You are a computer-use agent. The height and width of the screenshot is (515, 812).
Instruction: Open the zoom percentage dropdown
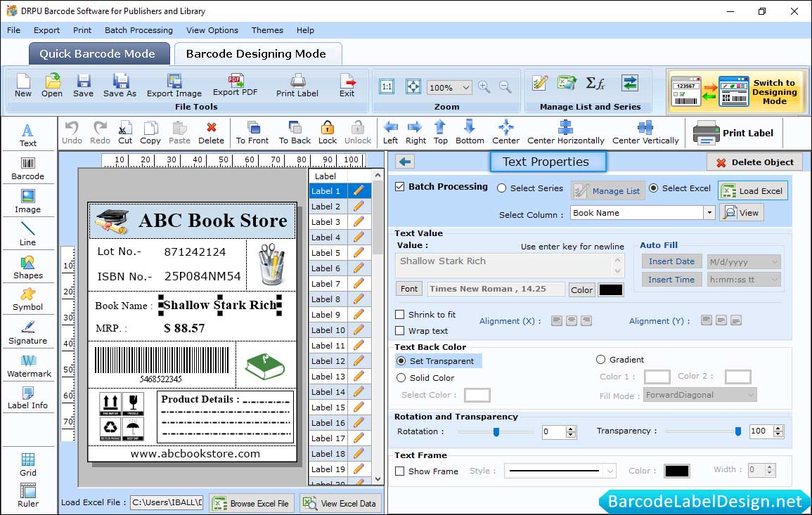pos(466,87)
